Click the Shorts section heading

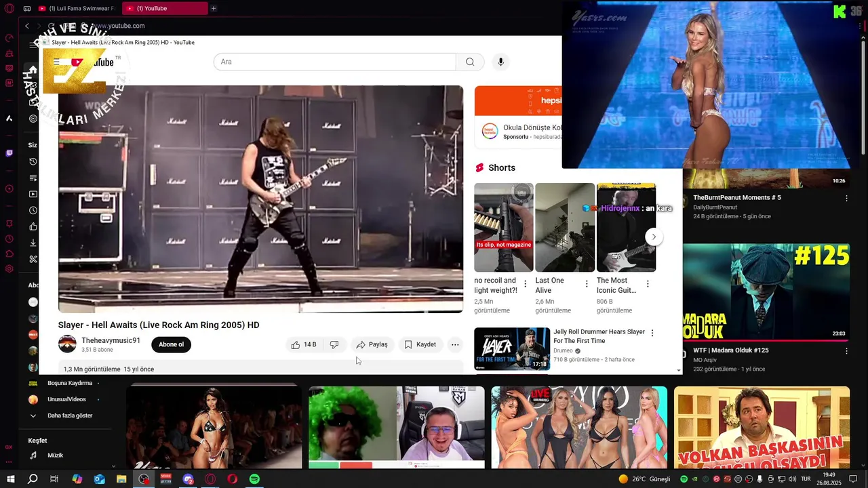coord(502,167)
